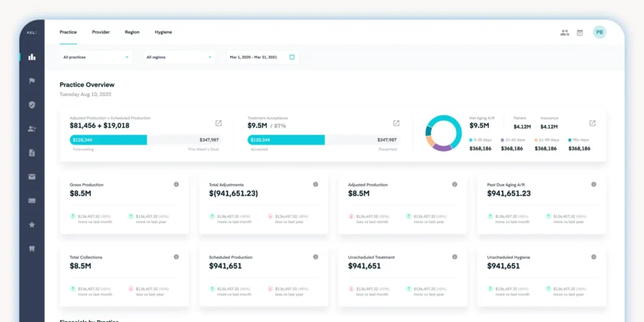Open the star favorites sidebar icon
This screenshot has width=644, height=322.
[32, 225]
